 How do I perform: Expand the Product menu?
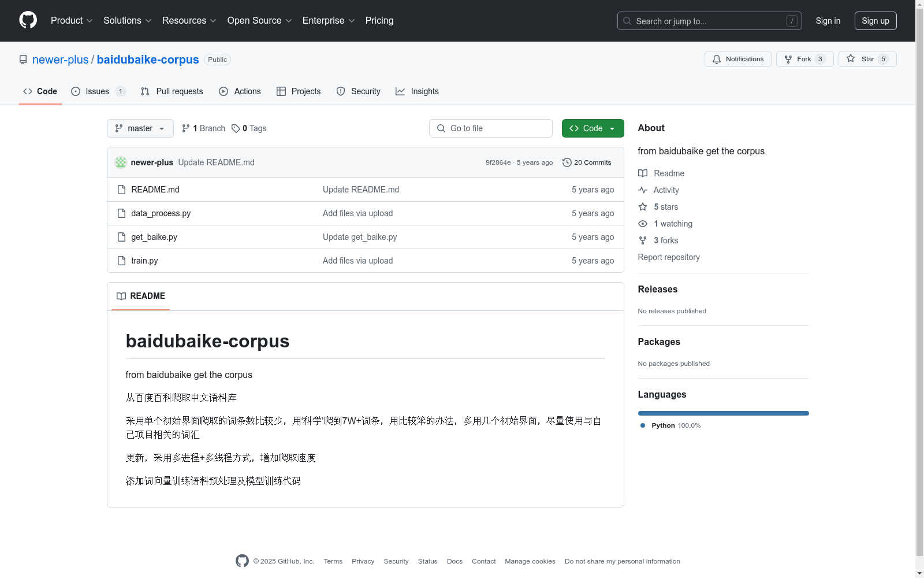point(72,20)
